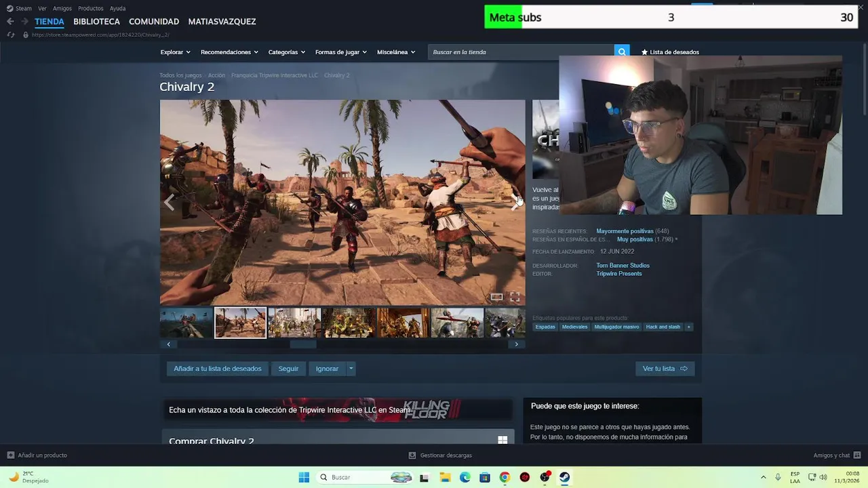
Task: Open the Killing Floor Tripwire collection banner
Action: click(x=338, y=409)
